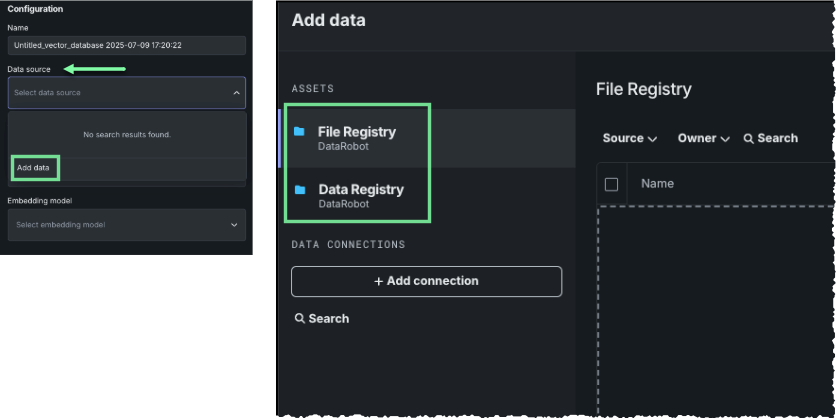Viewport: 836px width, 418px height.
Task: Click chevron arrow in data source field
Action: point(237,93)
